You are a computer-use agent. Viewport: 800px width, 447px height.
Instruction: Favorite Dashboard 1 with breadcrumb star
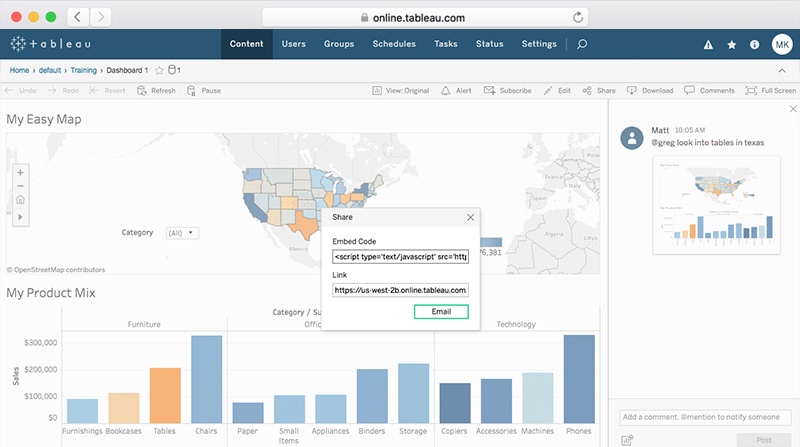(x=159, y=70)
